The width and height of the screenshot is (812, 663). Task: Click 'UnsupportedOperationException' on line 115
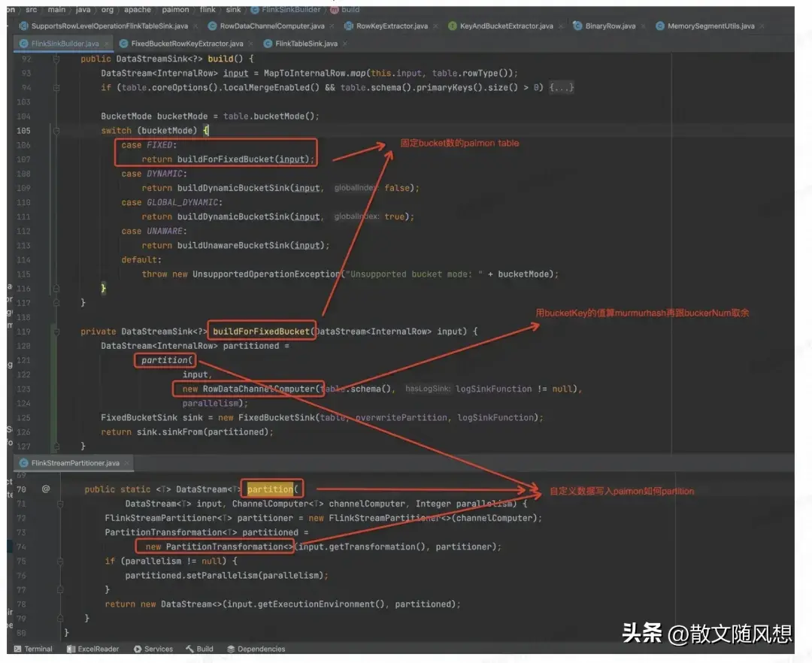point(266,274)
